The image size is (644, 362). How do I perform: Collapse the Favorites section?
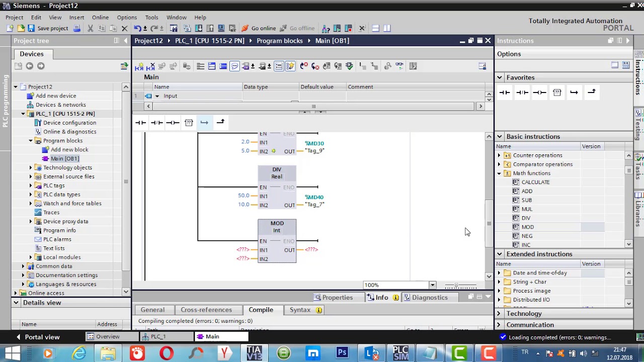500,77
